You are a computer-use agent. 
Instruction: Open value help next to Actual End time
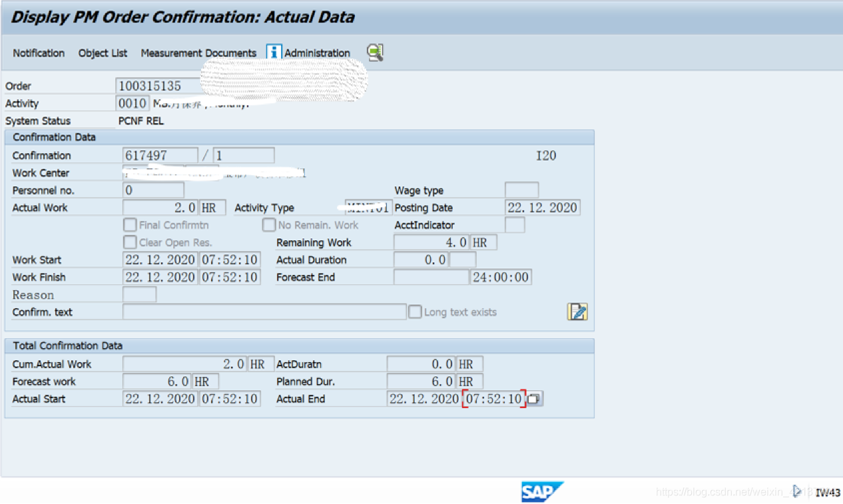click(535, 399)
